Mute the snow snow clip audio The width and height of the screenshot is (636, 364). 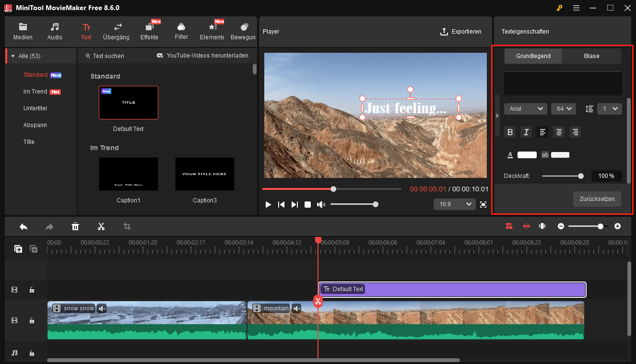click(102, 308)
